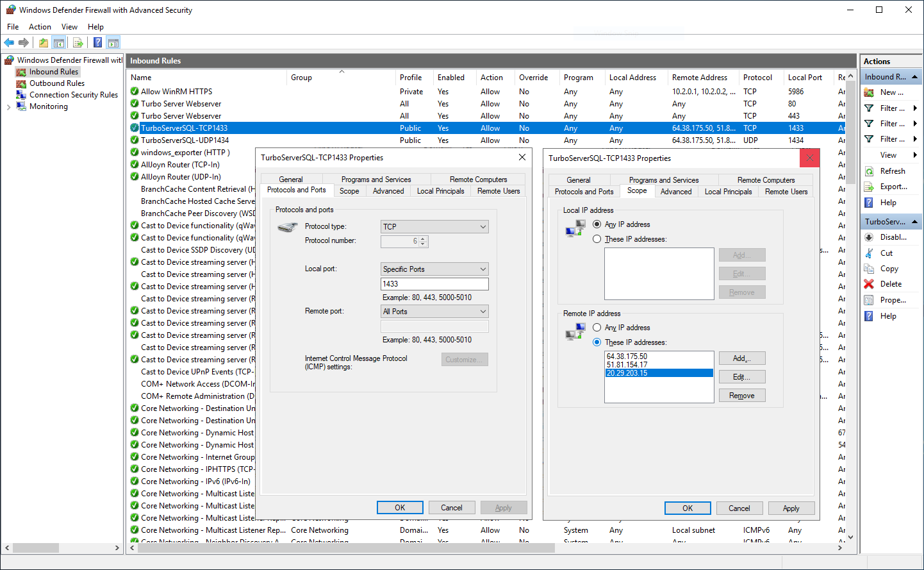Open the Protocol type dropdown showing TCP
Image resolution: width=924 pixels, height=570 pixels.
click(434, 226)
